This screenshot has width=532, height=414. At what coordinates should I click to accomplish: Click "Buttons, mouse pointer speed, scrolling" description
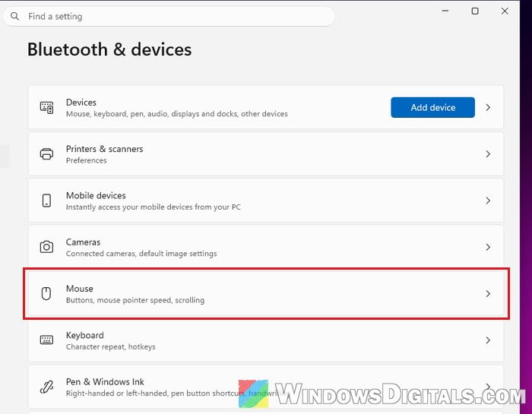point(135,300)
